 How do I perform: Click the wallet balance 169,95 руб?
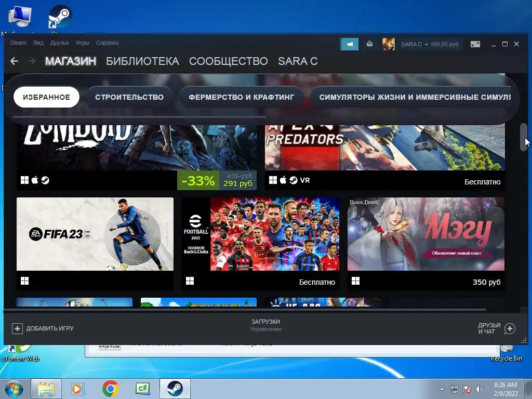click(445, 45)
